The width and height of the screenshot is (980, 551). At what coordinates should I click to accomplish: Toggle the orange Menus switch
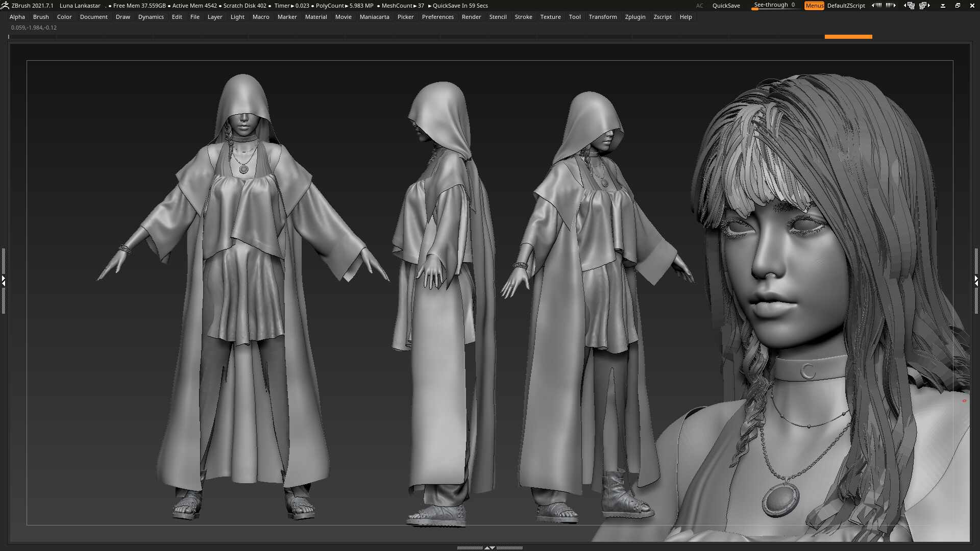[x=814, y=6]
